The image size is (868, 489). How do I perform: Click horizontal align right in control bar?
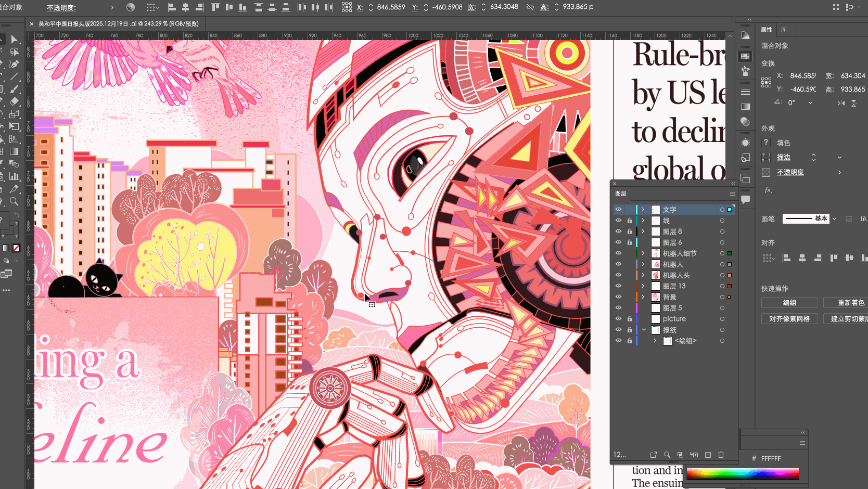[199, 7]
